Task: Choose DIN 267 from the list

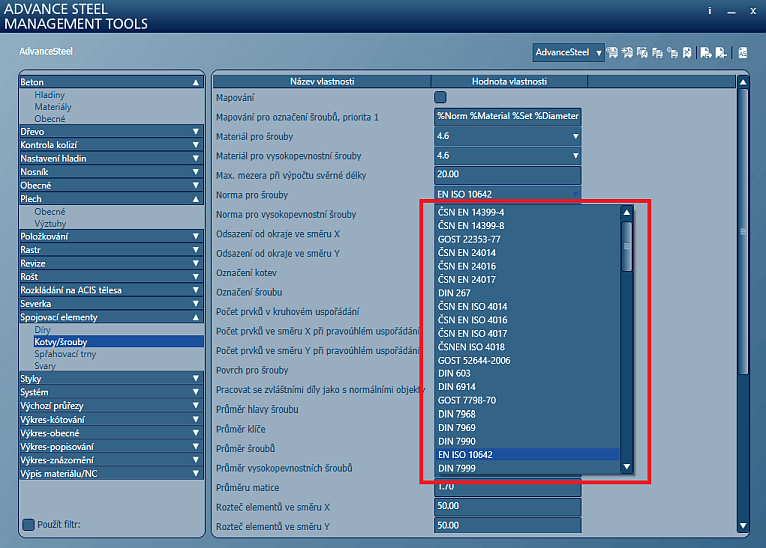Action: 528,293
